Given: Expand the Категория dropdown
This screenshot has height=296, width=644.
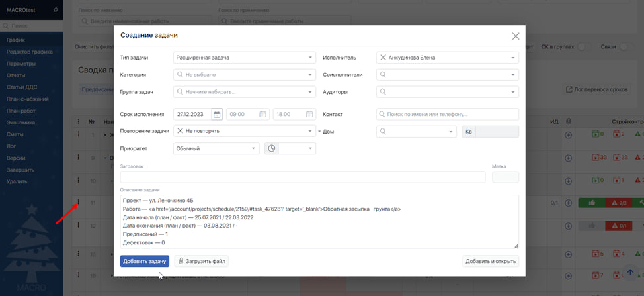Looking at the screenshot, I should coord(244,75).
